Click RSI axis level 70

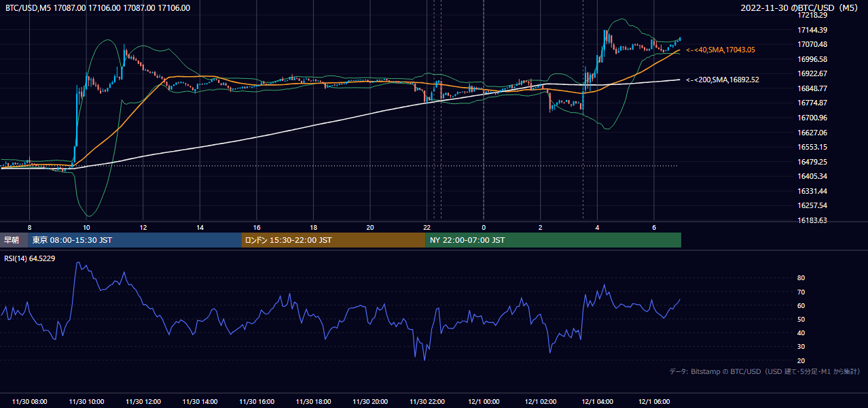801,292
